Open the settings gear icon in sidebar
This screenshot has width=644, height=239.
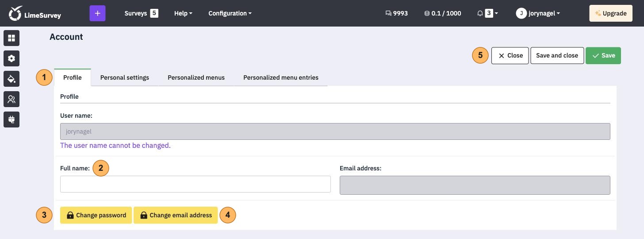click(x=11, y=58)
